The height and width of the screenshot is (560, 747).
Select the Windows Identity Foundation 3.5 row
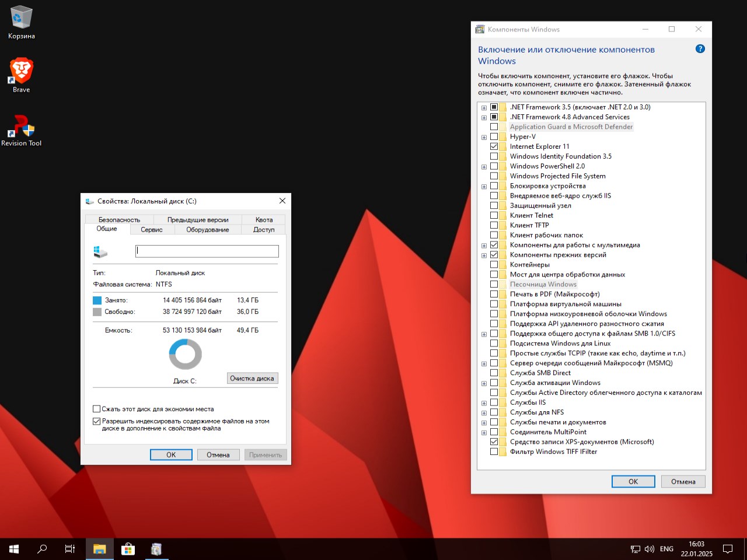(560, 156)
